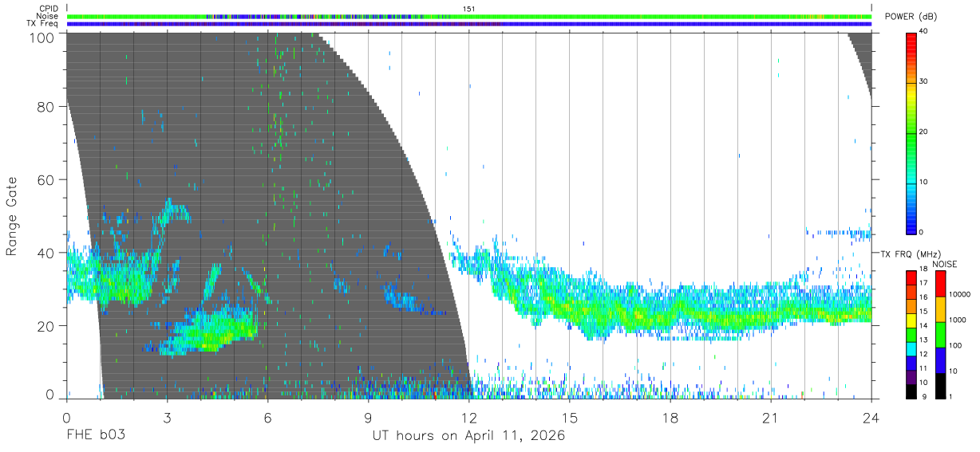Pick the cyan swatch in the TX frequency bar
The width and height of the screenshot is (980, 452).
point(911,348)
